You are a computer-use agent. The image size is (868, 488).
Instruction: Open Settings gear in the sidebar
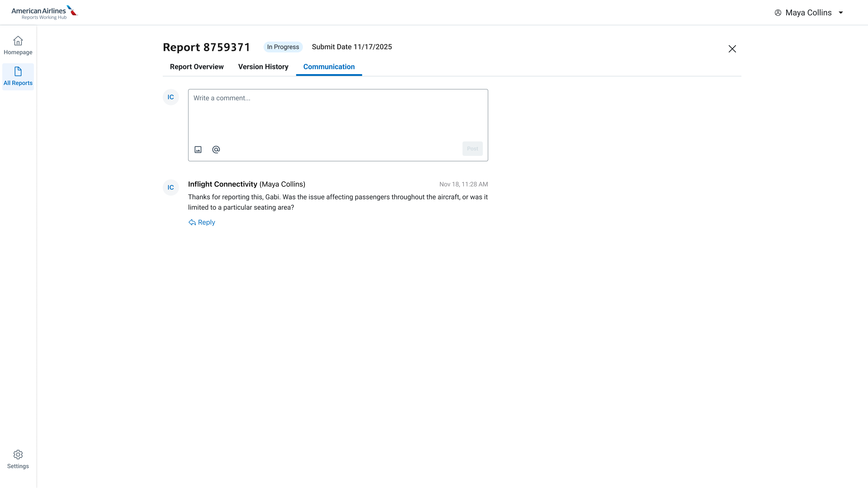(18, 459)
